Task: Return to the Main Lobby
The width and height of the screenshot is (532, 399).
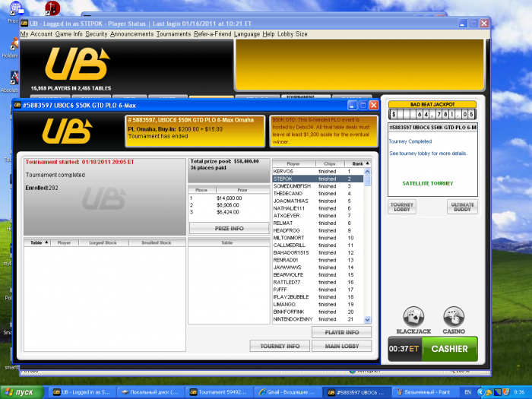Action: point(341,346)
